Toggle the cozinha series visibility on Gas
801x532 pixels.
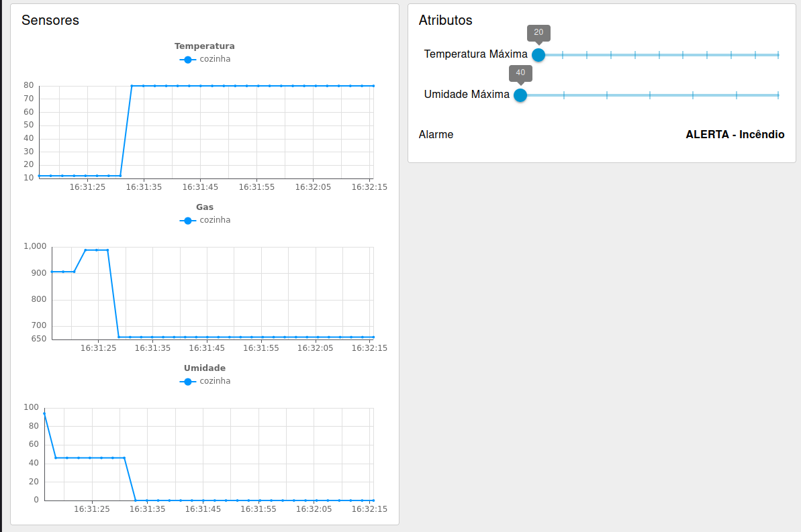coord(214,219)
